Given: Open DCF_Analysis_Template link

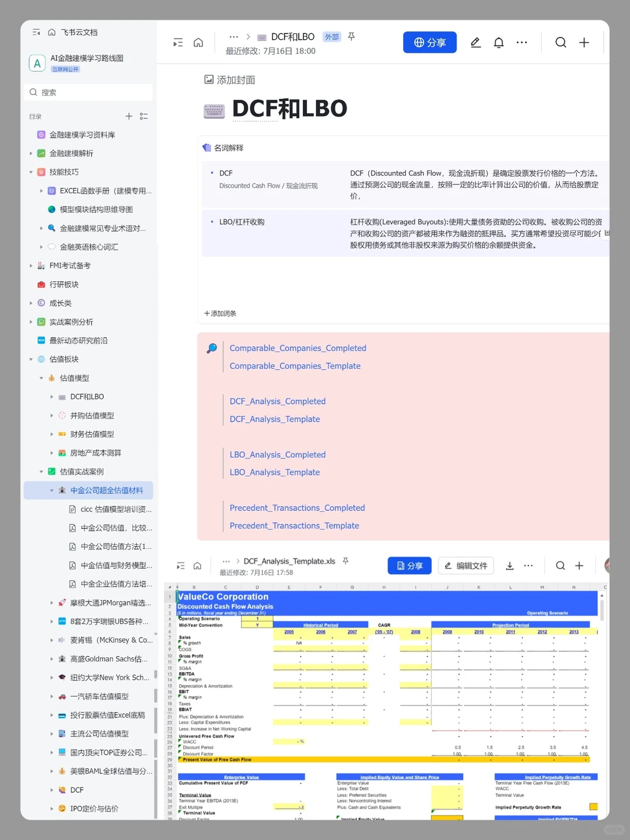Looking at the screenshot, I should tap(275, 419).
